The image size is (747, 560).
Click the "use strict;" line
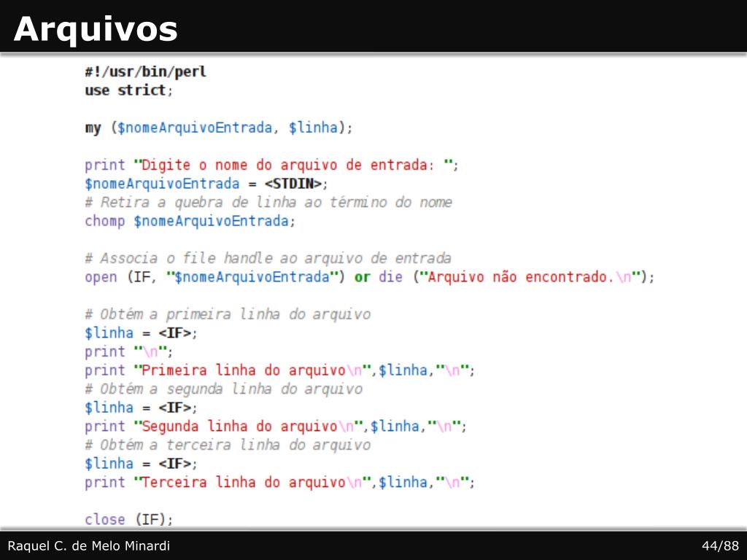[x=128, y=90]
